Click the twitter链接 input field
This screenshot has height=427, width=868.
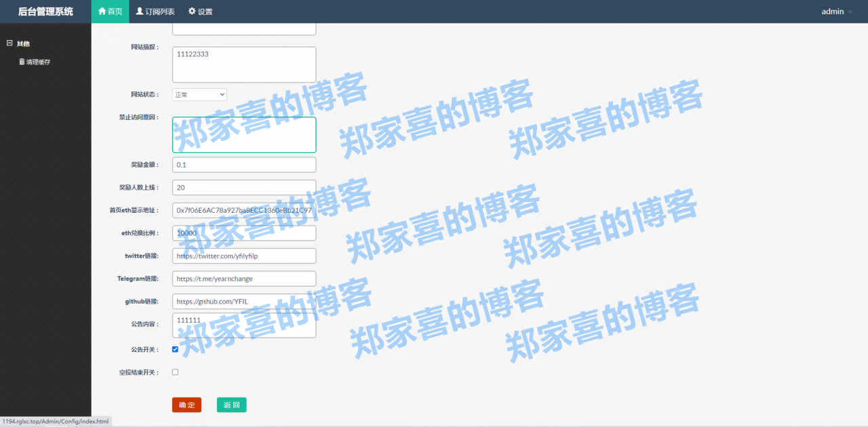tap(244, 256)
